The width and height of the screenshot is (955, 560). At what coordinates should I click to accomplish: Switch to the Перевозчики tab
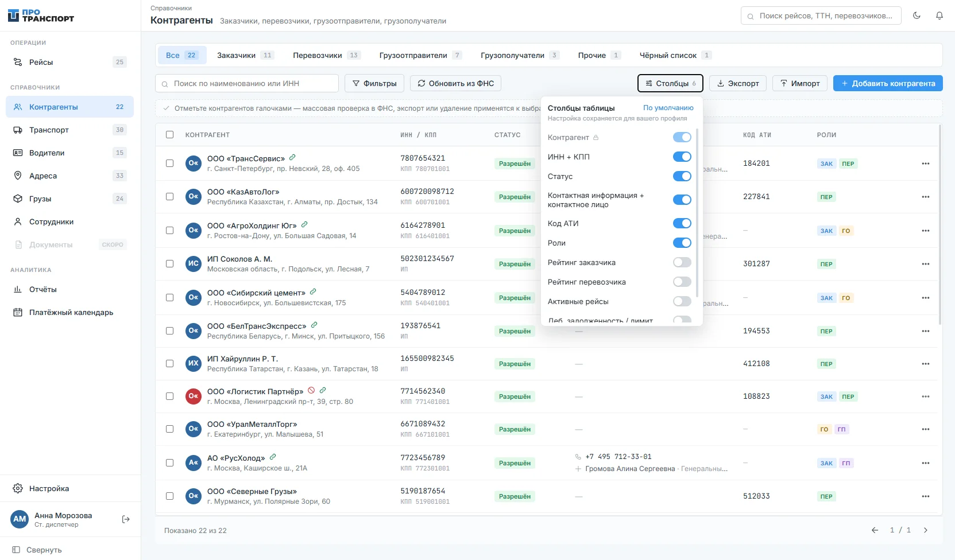point(326,55)
